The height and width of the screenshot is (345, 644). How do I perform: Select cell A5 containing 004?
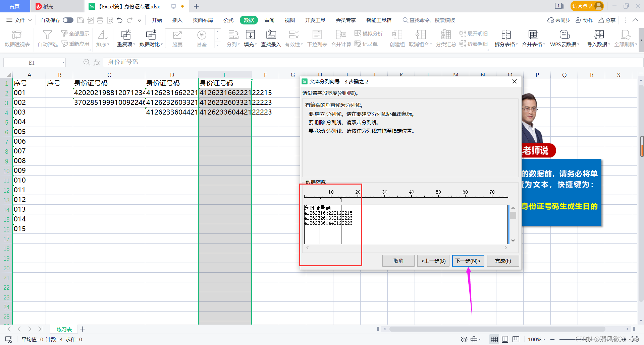pos(29,122)
